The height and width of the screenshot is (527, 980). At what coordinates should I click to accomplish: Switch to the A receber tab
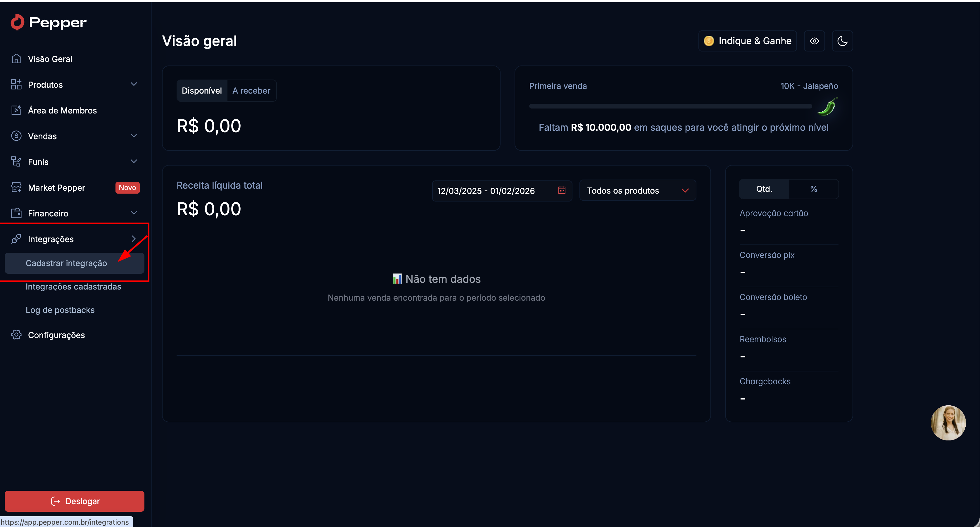pyautogui.click(x=251, y=91)
